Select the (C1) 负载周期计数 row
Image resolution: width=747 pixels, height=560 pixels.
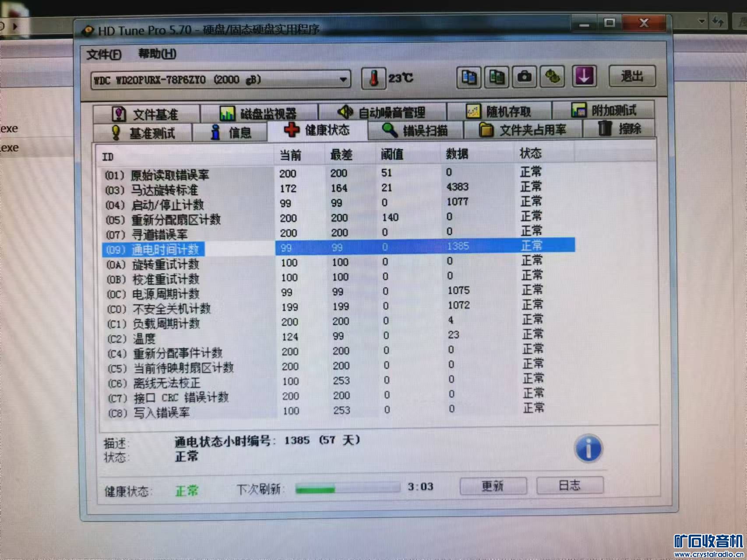coord(340,322)
